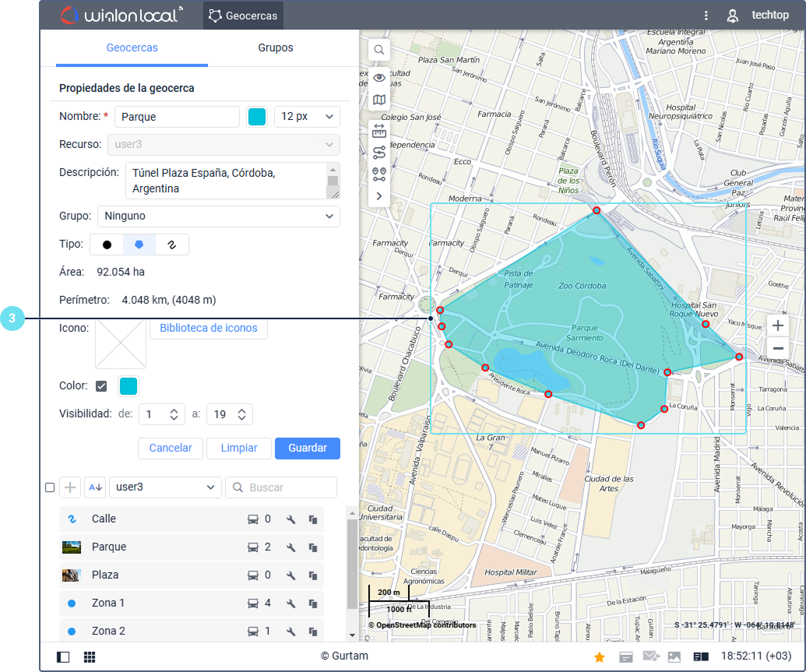This screenshot has width=806, height=672.
Task: Select the distance ruler measuring tool
Action: click(379, 129)
